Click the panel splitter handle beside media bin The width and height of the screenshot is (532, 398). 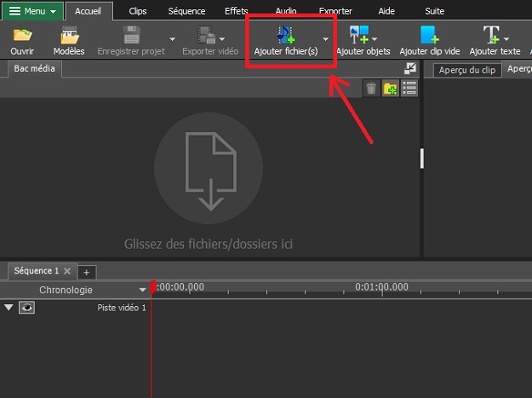pyautogui.click(x=421, y=159)
